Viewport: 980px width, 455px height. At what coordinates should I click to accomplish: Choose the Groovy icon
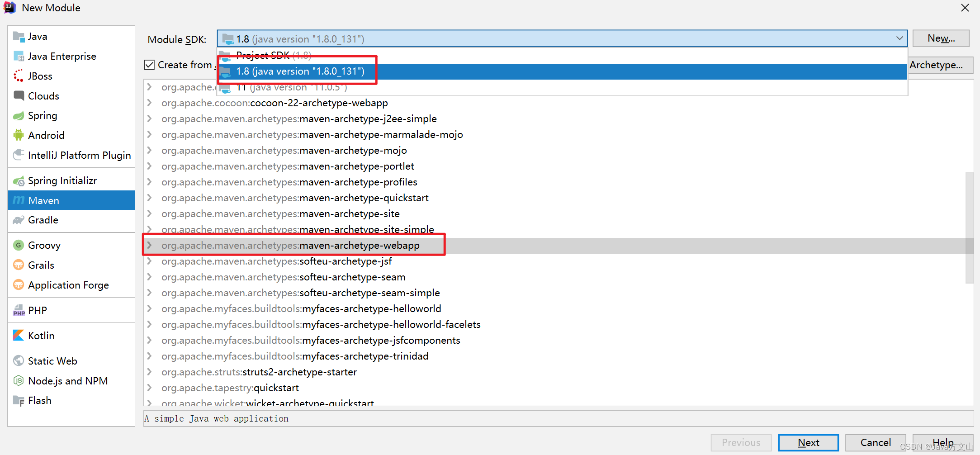click(x=19, y=246)
